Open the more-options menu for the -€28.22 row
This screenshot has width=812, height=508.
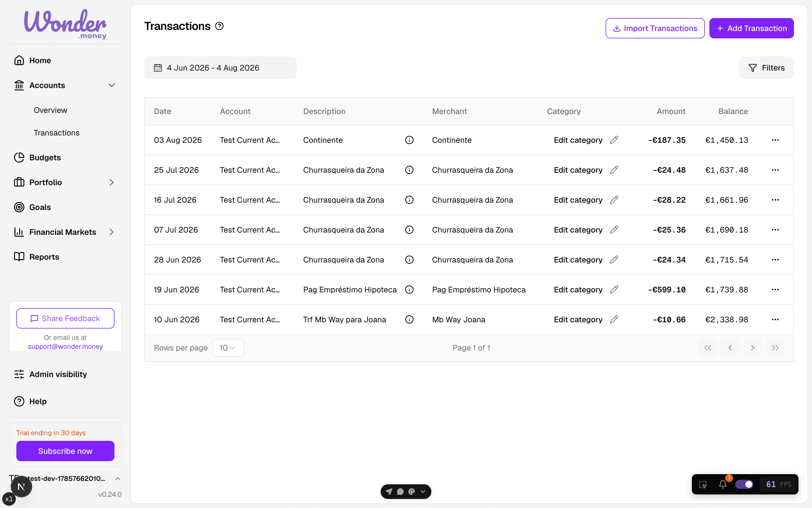pos(775,200)
